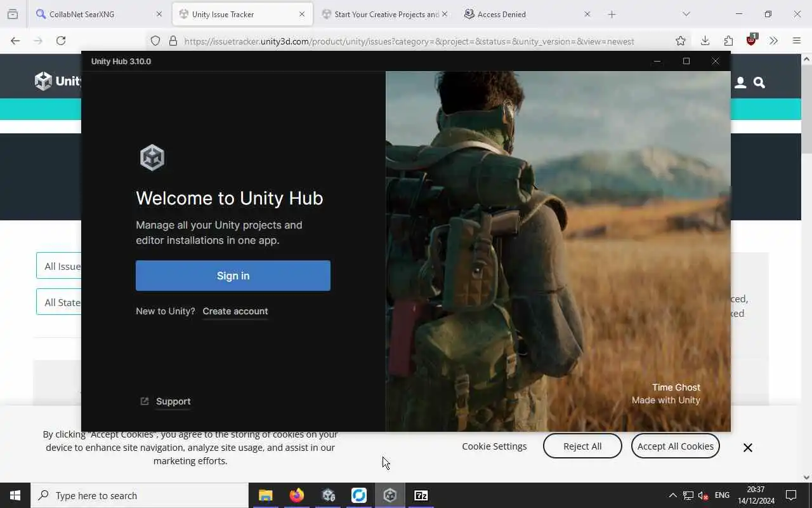Open the blue circular app taskbar icon
The image size is (812, 508).
359,495
